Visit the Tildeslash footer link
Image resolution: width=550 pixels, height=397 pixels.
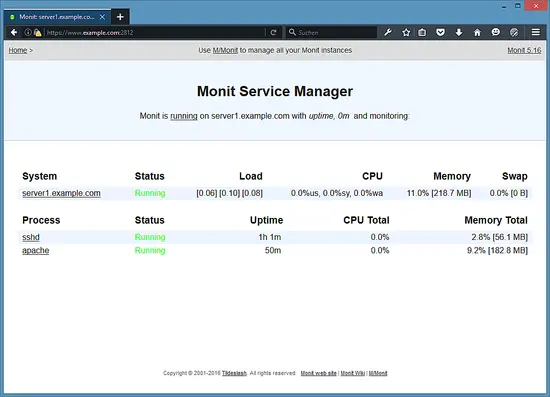coord(234,373)
